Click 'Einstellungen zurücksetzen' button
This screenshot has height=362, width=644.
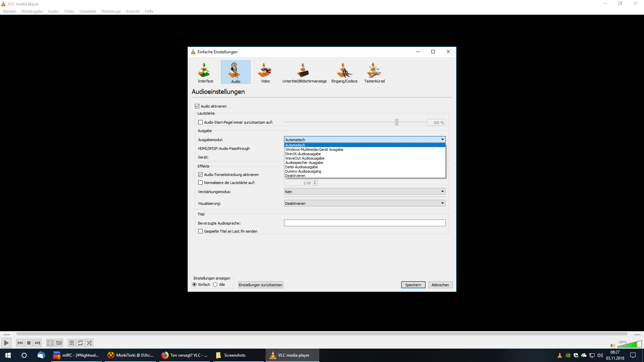click(x=261, y=285)
